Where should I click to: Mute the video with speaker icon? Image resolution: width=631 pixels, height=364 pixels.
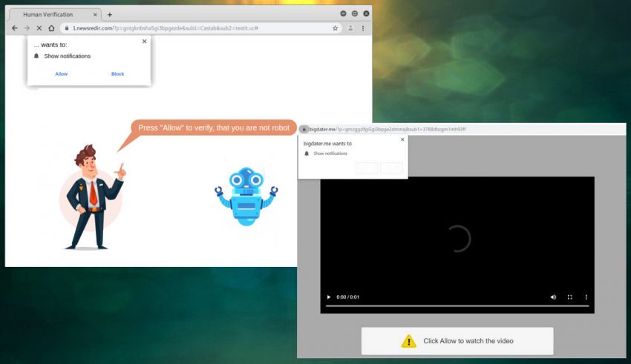(553, 297)
